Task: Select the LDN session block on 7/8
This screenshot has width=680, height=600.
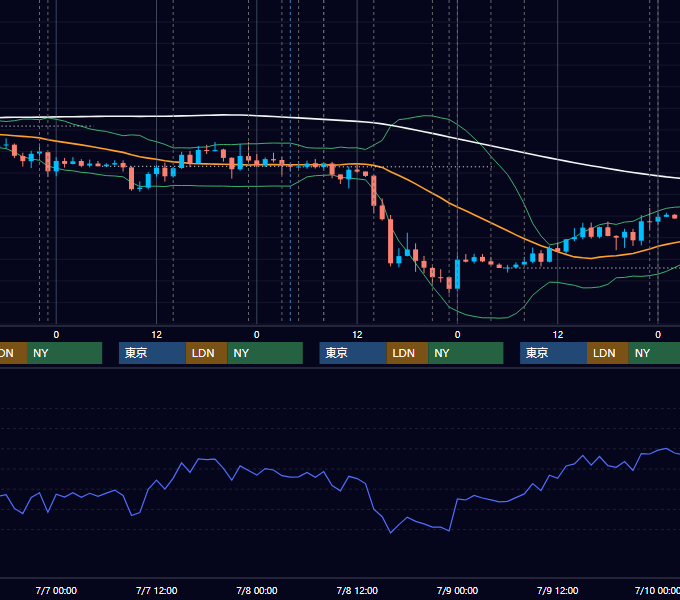Action: [x=407, y=353]
